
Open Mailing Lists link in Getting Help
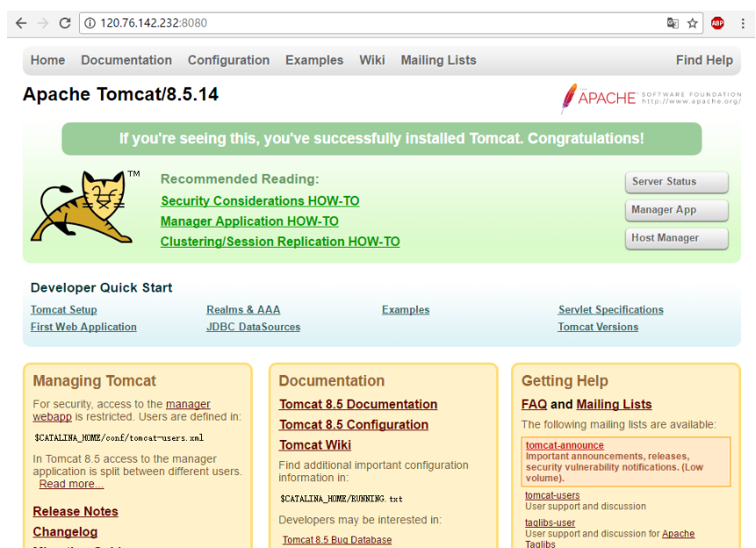[614, 404]
